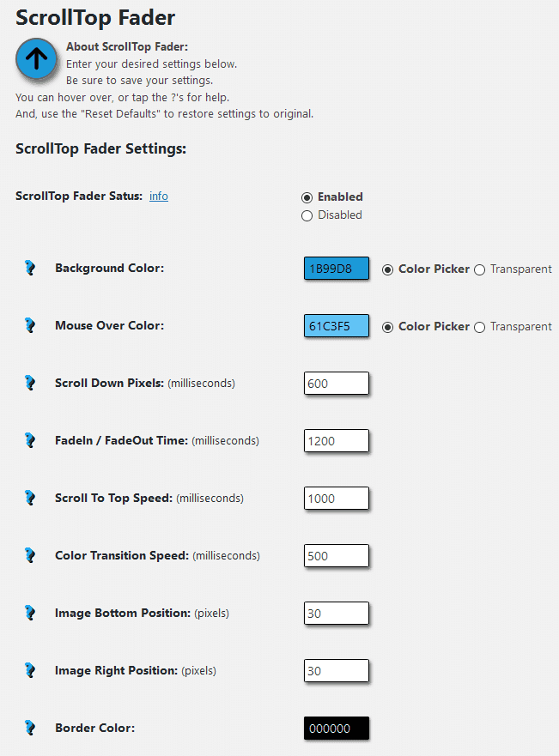Viewport: 559px width, 756px height.
Task: Select Color Picker for Mouse Over Color
Action: coord(388,328)
